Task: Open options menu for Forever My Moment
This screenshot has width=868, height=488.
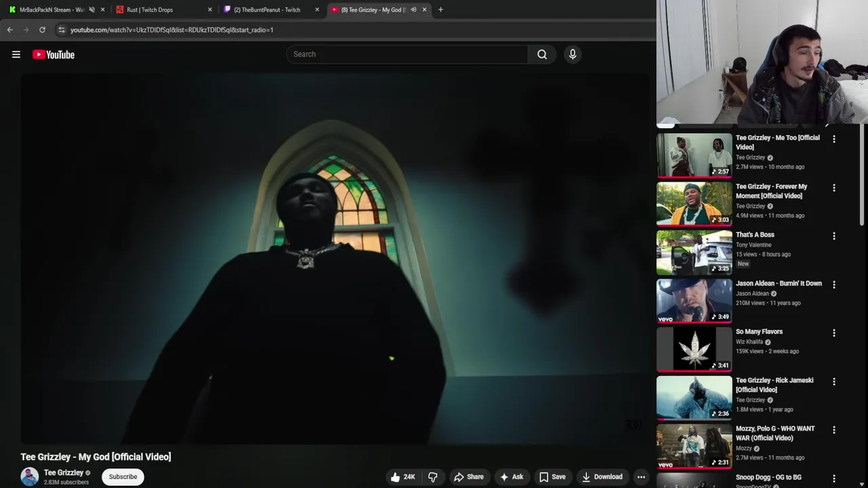Action: tap(834, 188)
